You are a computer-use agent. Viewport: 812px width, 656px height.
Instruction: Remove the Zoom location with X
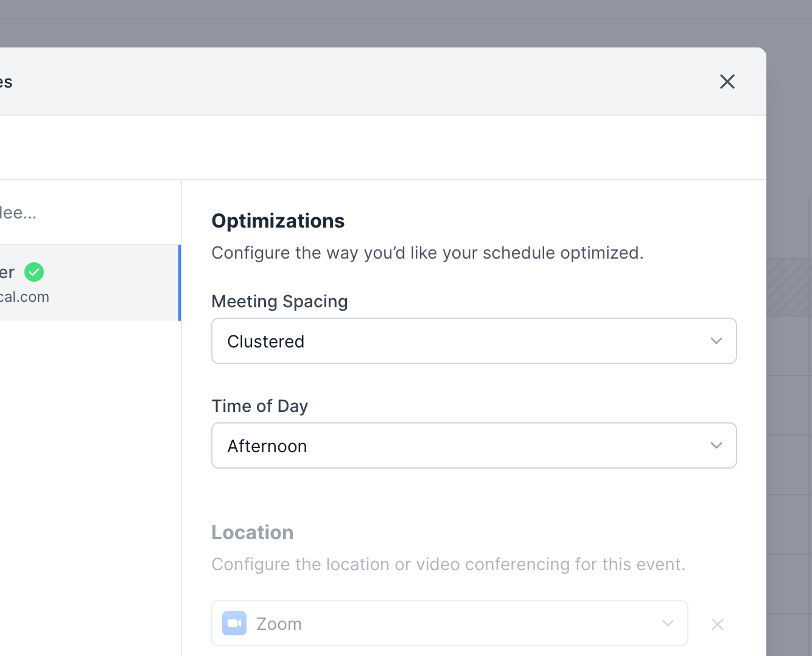(718, 624)
